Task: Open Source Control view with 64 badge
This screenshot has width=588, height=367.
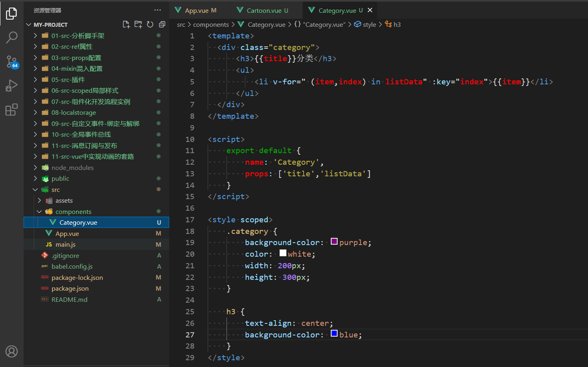Action: (12, 62)
